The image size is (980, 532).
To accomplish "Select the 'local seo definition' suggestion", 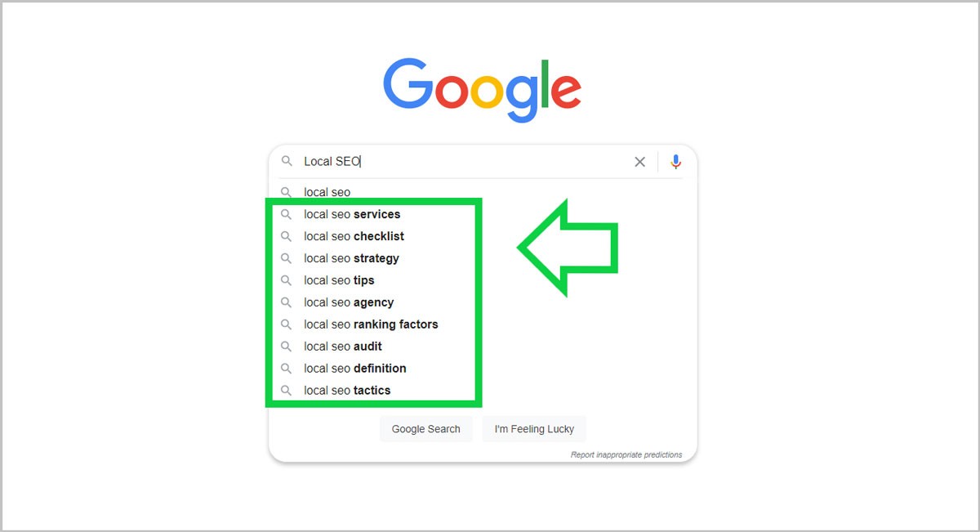I will pyautogui.click(x=354, y=369).
